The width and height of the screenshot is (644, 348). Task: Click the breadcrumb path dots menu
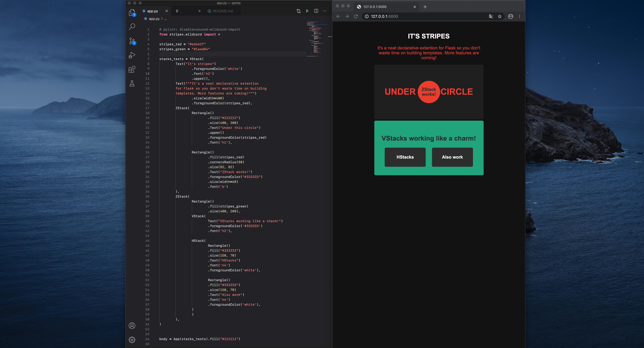[165, 19]
